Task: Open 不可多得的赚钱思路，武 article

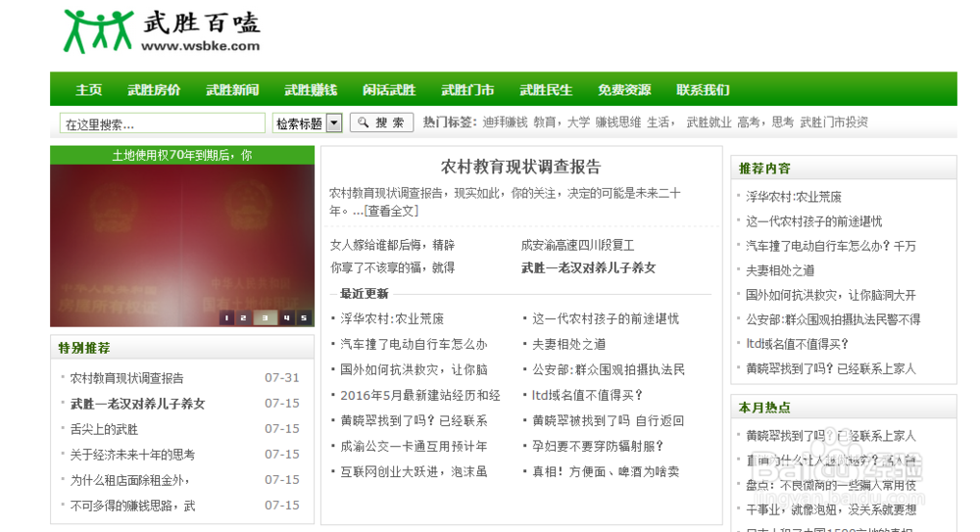Action: (x=132, y=506)
